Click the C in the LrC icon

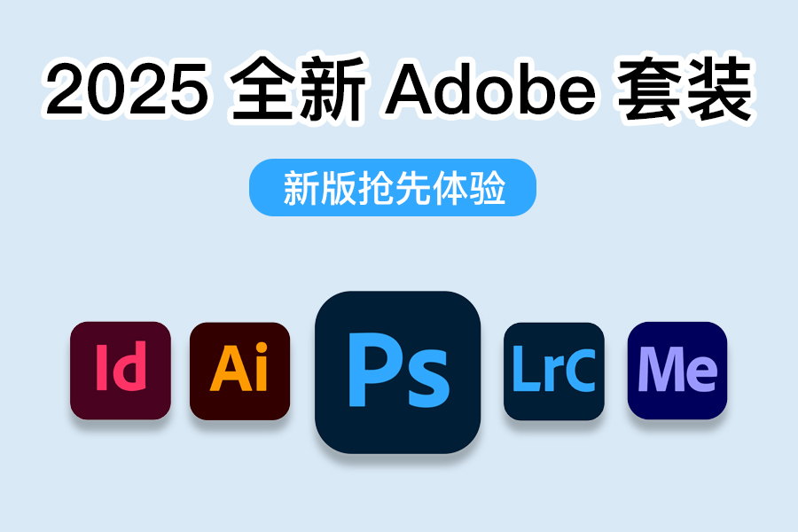(579, 370)
